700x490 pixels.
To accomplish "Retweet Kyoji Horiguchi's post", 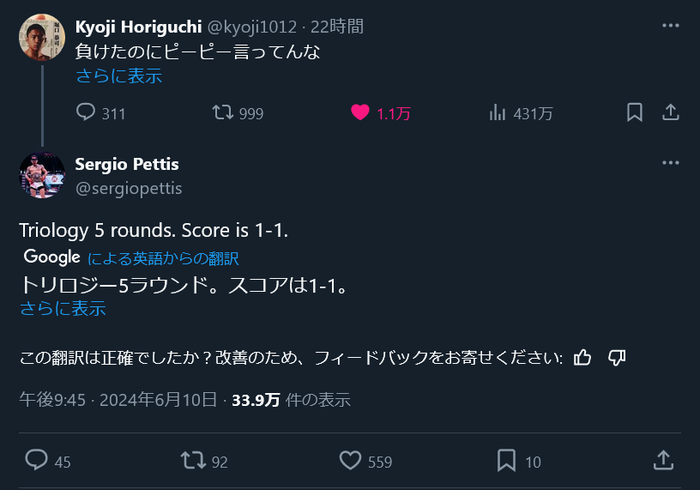I will [x=223, y=113].
